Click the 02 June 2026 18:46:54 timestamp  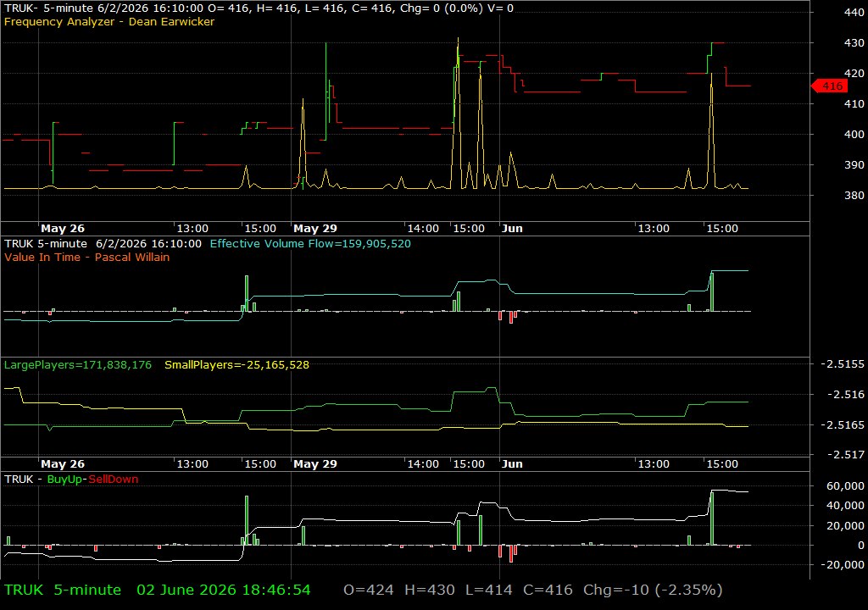coord(224,590)
